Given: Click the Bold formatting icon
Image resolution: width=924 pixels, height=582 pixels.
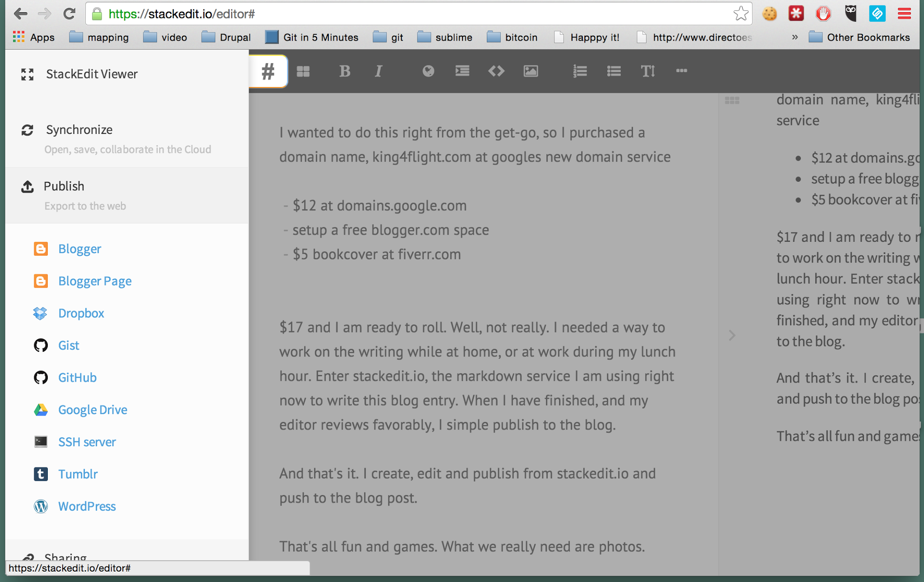Looking at the screenshot, I should 345,71.
